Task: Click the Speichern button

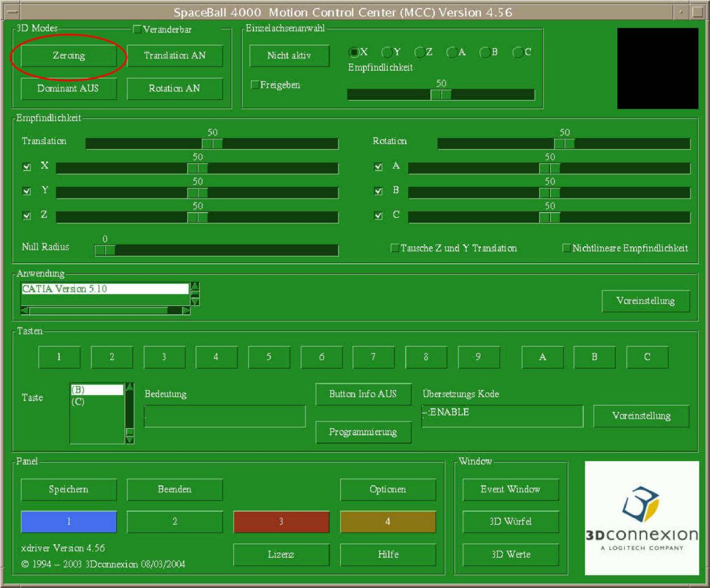Action: (68, 489)
